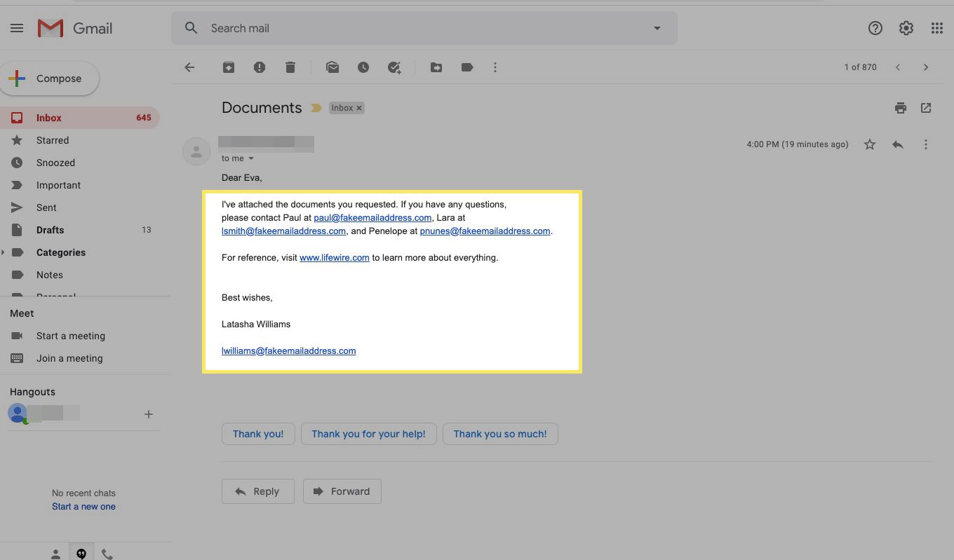Click 'Start a new one' link
Image resolution: width=954 pixels, height=560 pixels.
pyautogui.click(x=83, y=506)
